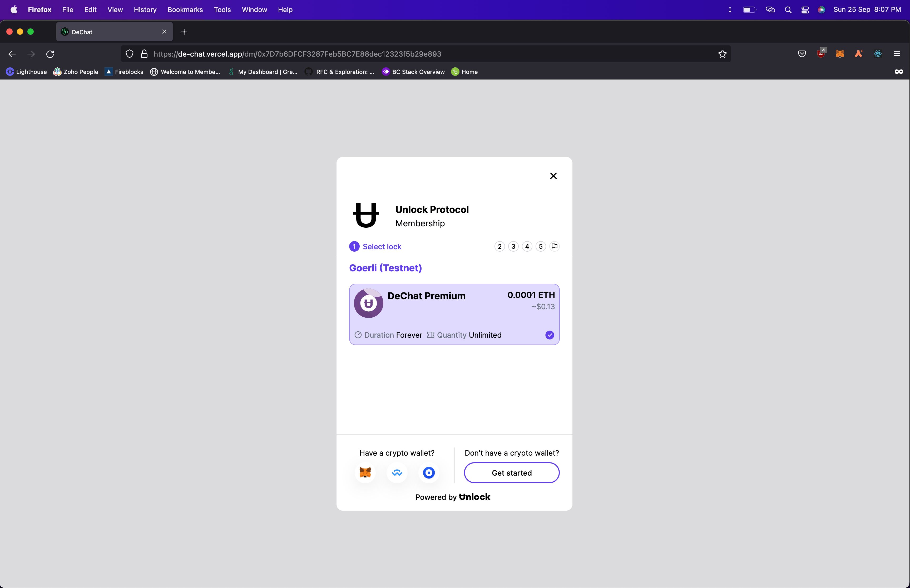Open the React Developer Tools extension
Image resolution: width=910 pixels, height=588 pixels.
tap(878, 54)
